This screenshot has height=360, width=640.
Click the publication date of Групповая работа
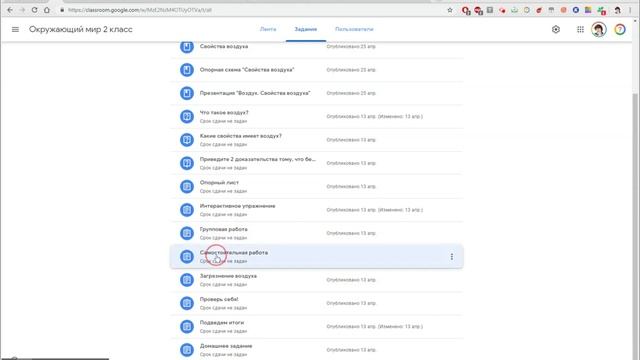click(351, 233)
